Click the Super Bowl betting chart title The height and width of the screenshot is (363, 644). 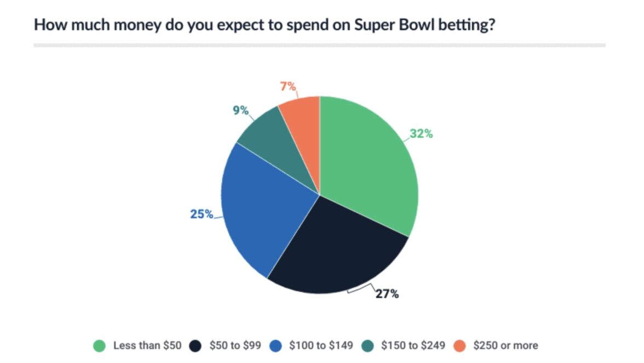point(264,25)
